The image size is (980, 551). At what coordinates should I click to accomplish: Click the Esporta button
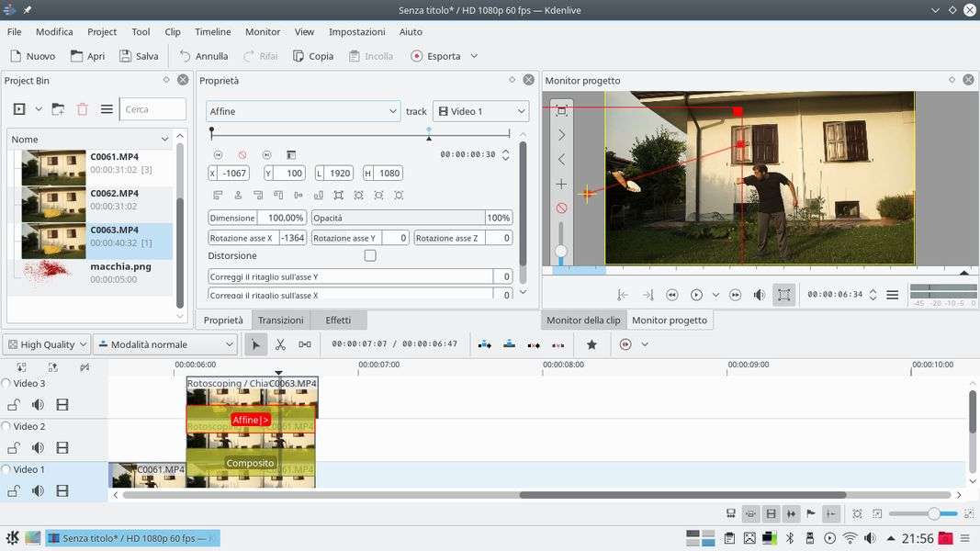point(435,56)
